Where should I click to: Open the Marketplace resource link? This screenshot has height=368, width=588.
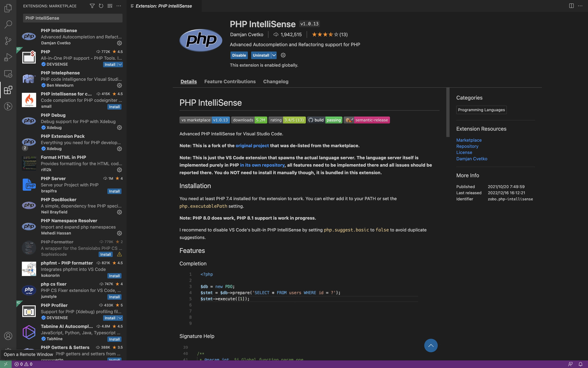click(x=469, y=140)
